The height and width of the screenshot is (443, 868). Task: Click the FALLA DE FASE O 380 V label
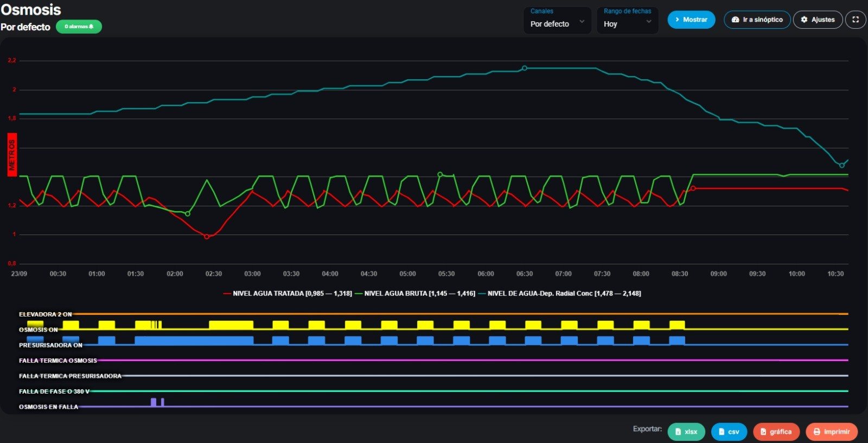click(x=54, y=391)
